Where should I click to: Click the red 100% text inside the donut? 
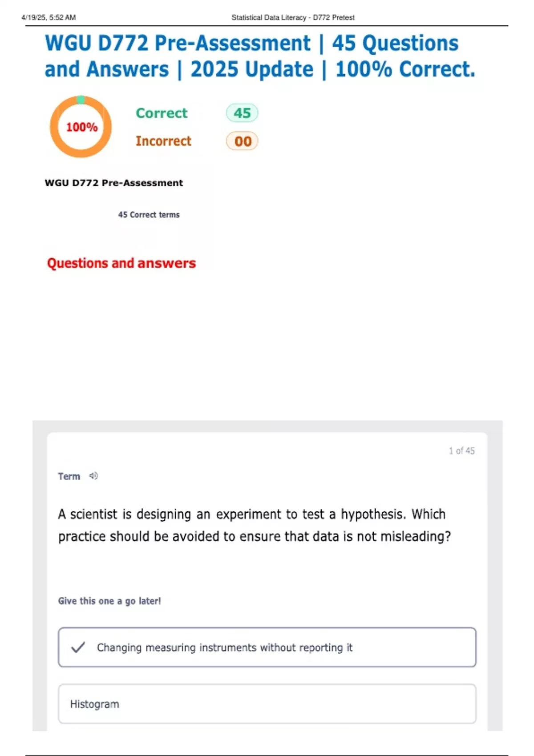tap(82, 127)
